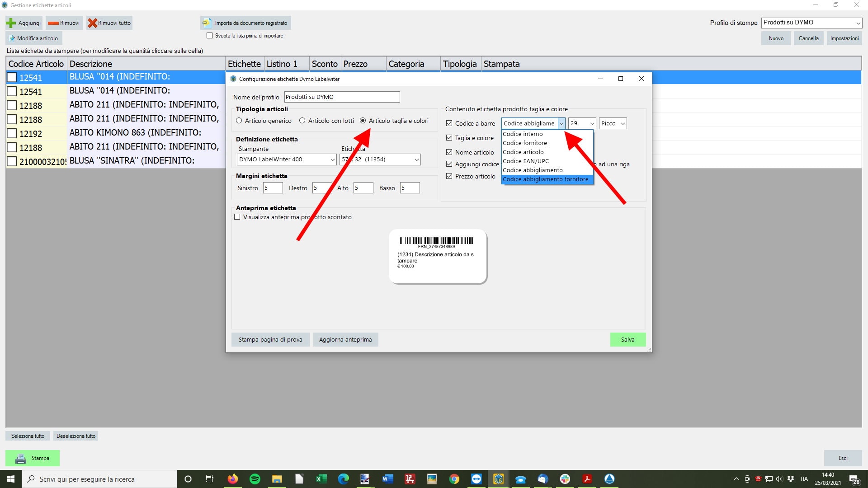Click the Nome del profilo text field
The width and height of the screenshot is (868, 488).
[x=342, y=97]
